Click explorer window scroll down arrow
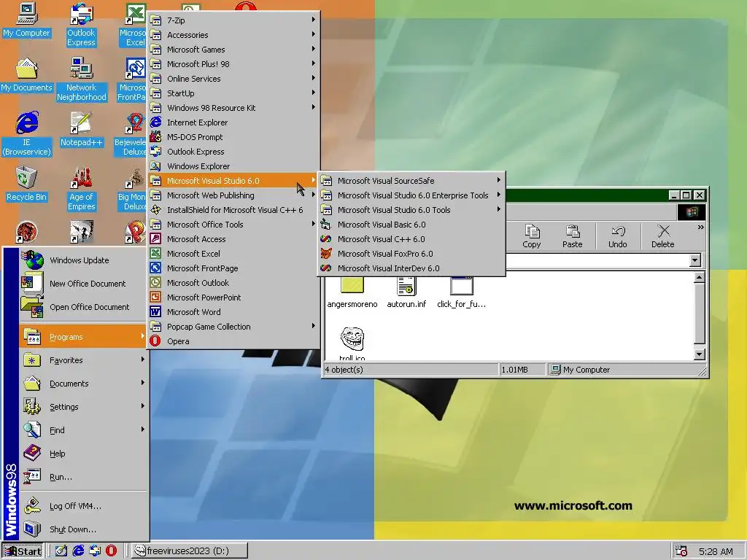The width and height of the screenshot is (747, 560). [x=699, y=354]
